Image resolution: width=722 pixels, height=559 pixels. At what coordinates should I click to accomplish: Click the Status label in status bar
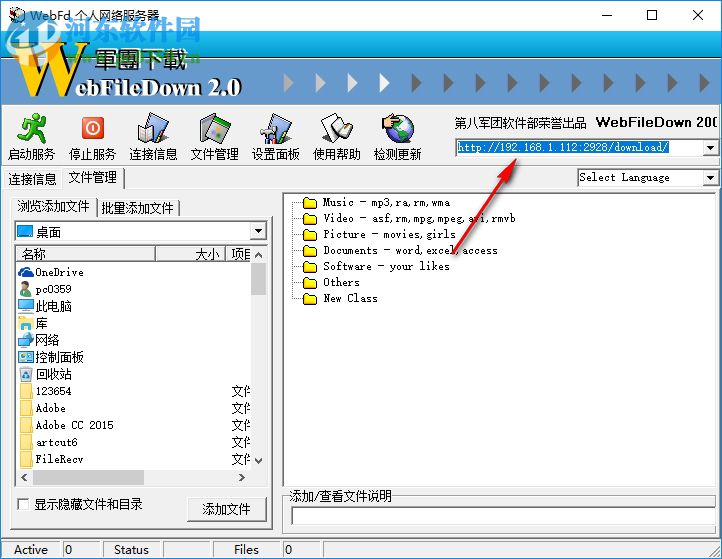coord(131,550)
